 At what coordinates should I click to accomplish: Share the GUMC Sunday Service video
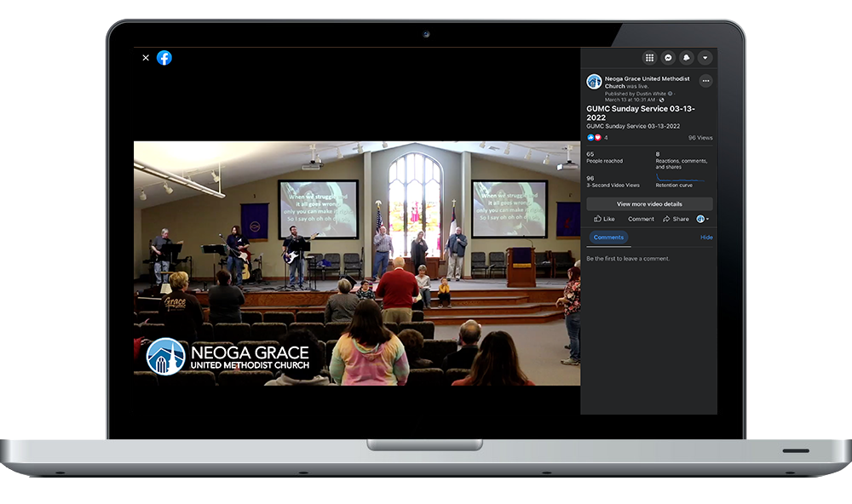pyautogui.click(x=676, y=219)
